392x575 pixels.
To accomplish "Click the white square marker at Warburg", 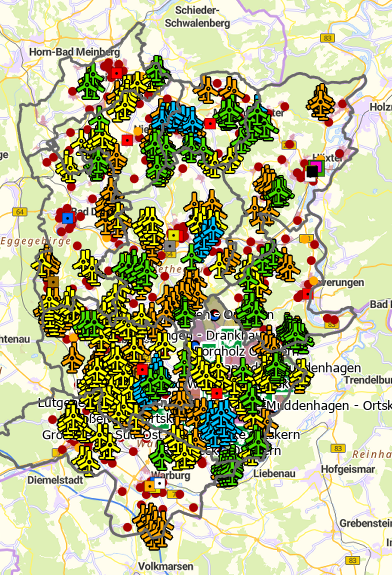I will tap(160, 483).
